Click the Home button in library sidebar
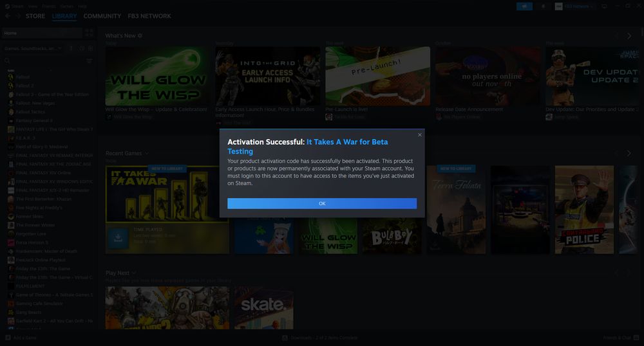The width and height of the screenshot is (644, 346). [x=42, y=33]
